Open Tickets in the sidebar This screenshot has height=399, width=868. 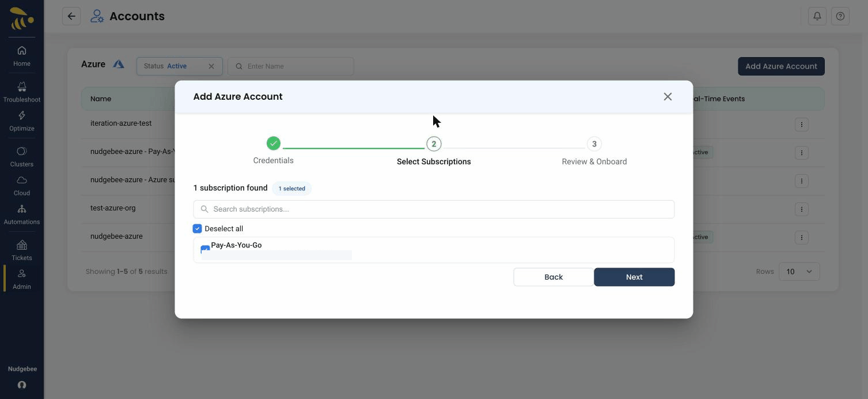(x=22, y=251)
